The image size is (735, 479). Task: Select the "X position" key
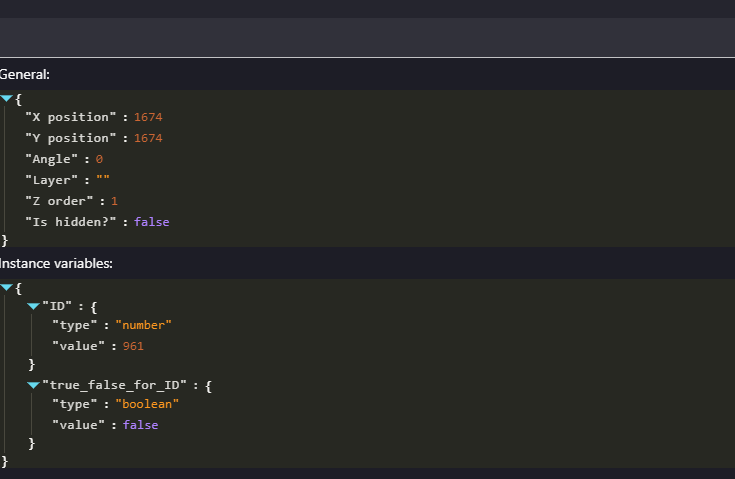pyautogui.click(x=70, y=117)
